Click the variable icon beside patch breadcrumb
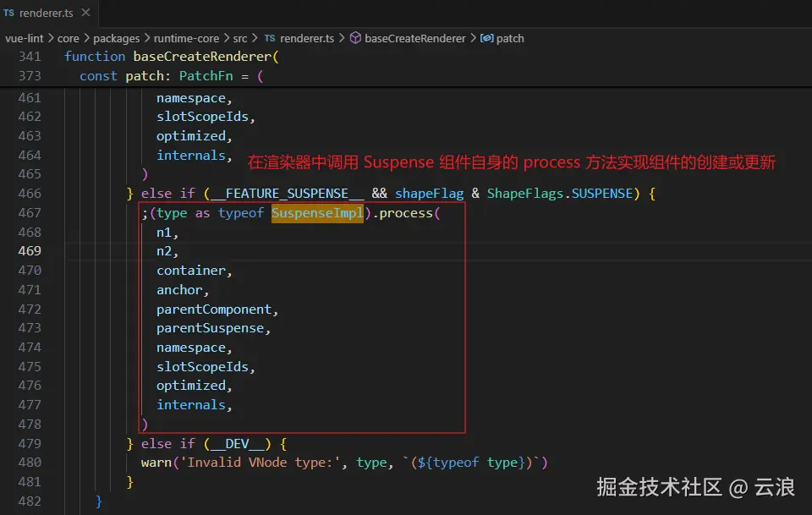 (x=487, y=38)
